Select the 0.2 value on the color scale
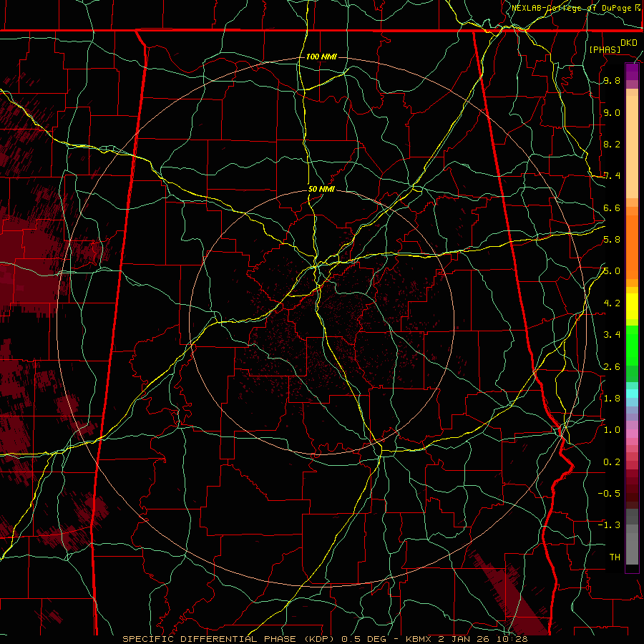Viewport: 644px width, 644px height. tap(612, 462)
